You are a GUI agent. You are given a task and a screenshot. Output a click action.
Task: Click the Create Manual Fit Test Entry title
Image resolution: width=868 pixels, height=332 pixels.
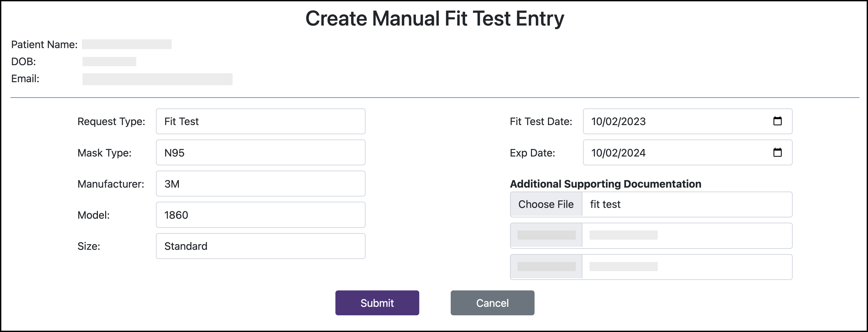434,18
